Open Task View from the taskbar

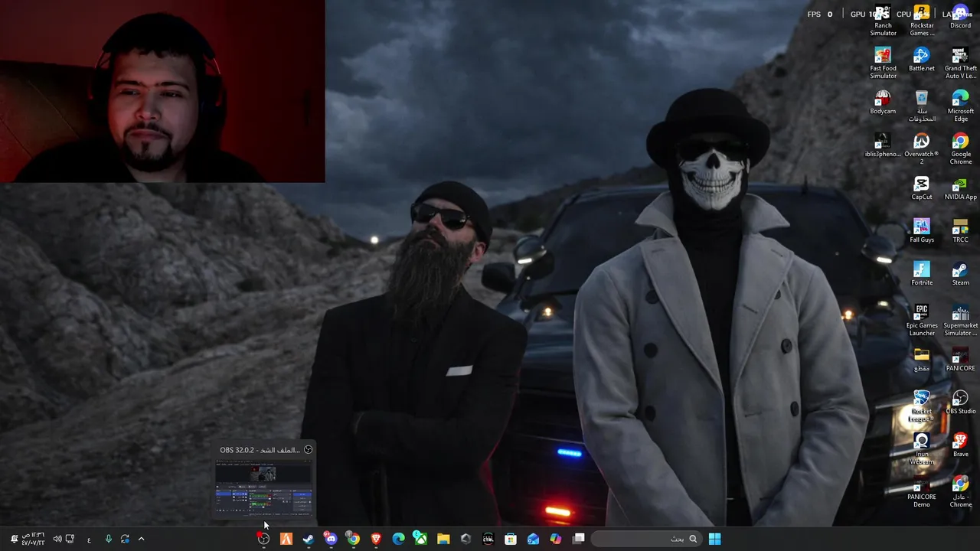click(x=579, y=539)
